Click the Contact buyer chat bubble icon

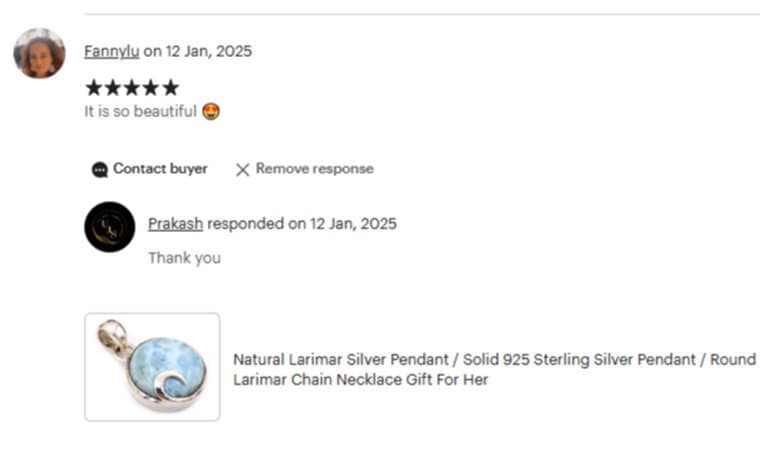click(x=100, y=170)
